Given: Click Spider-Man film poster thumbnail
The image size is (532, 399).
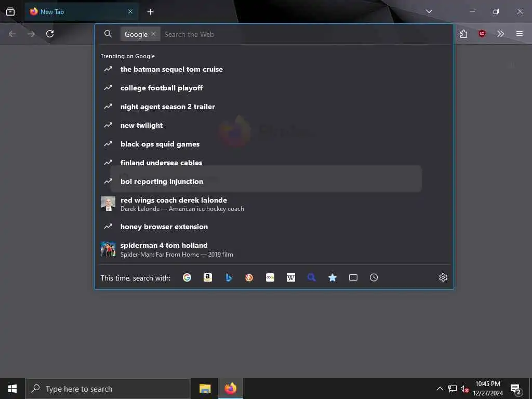Looking at the screenshot, I should (108, 249).
